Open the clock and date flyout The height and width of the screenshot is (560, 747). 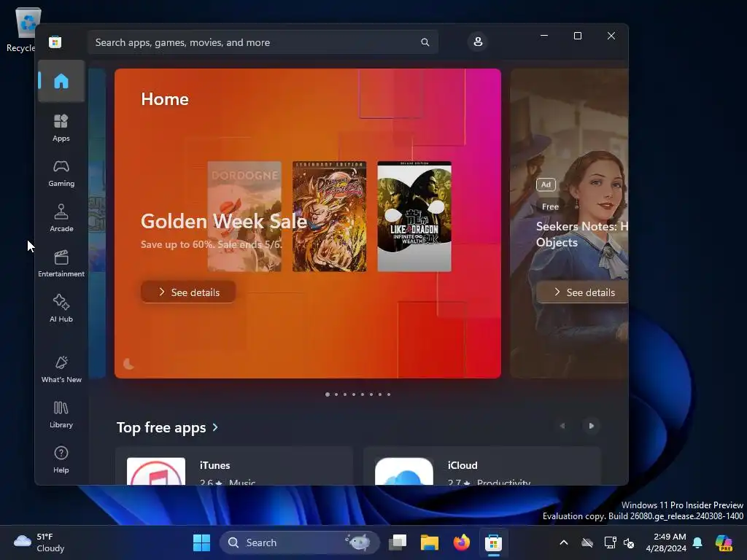tap(666, 542)
